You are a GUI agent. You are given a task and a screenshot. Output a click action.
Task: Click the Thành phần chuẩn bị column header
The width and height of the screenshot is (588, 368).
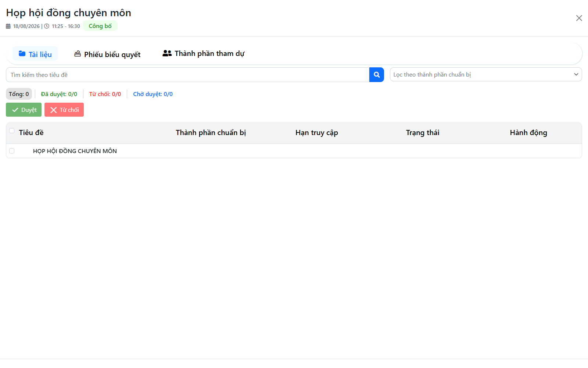211,132
